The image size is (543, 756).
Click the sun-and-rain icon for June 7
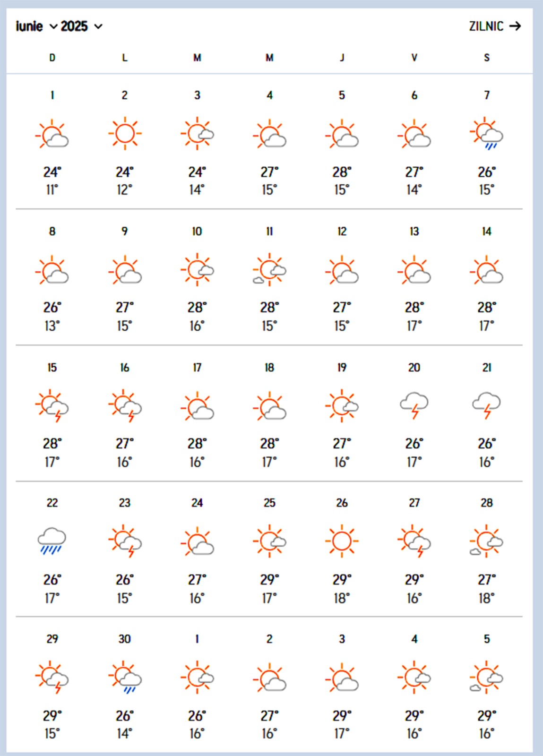tap(487, 134)
